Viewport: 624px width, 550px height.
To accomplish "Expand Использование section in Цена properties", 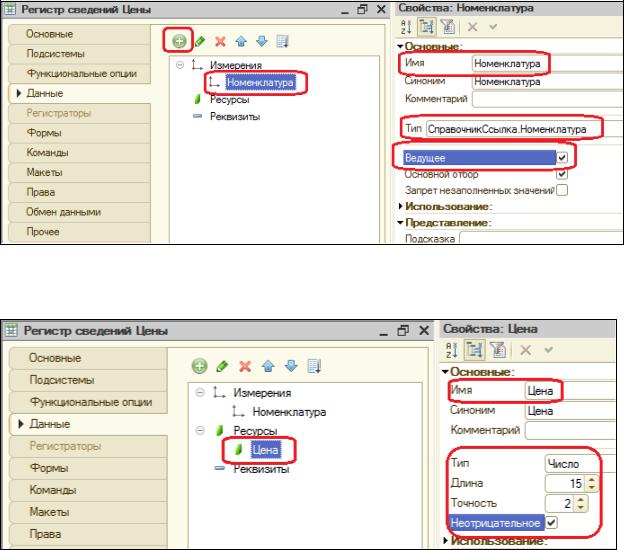I will 446,541.
